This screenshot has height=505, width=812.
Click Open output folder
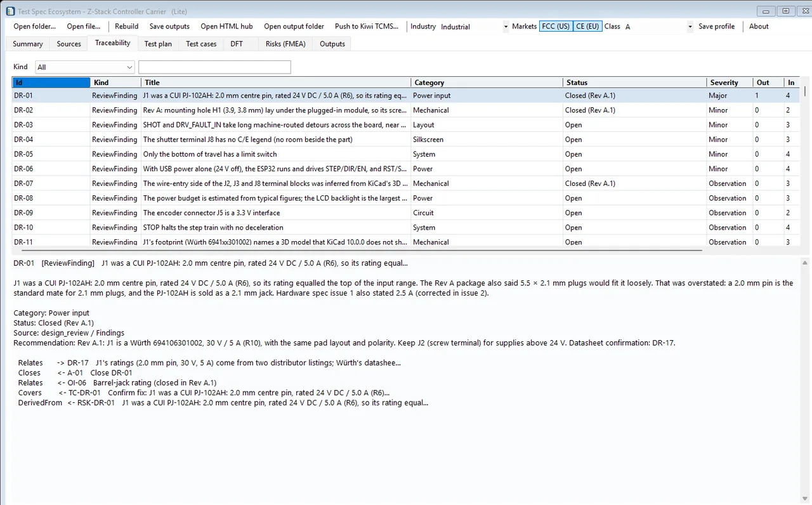pos(294,27)
